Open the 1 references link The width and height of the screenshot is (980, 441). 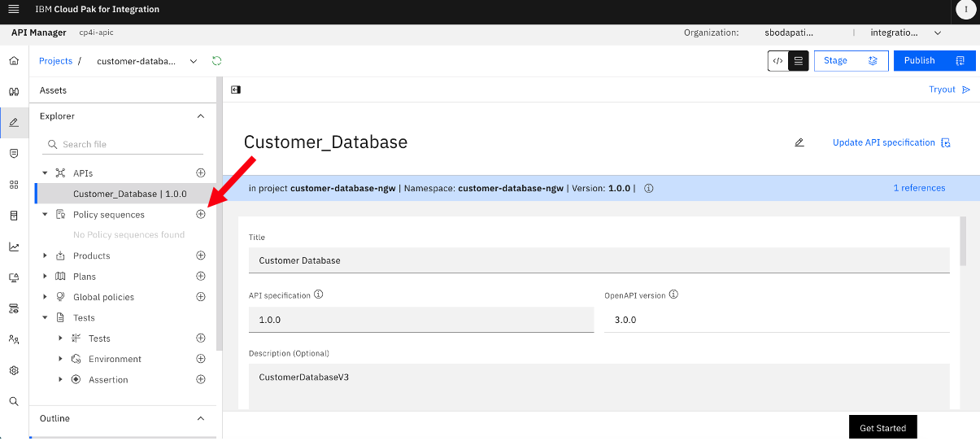(x=919, y=188)
